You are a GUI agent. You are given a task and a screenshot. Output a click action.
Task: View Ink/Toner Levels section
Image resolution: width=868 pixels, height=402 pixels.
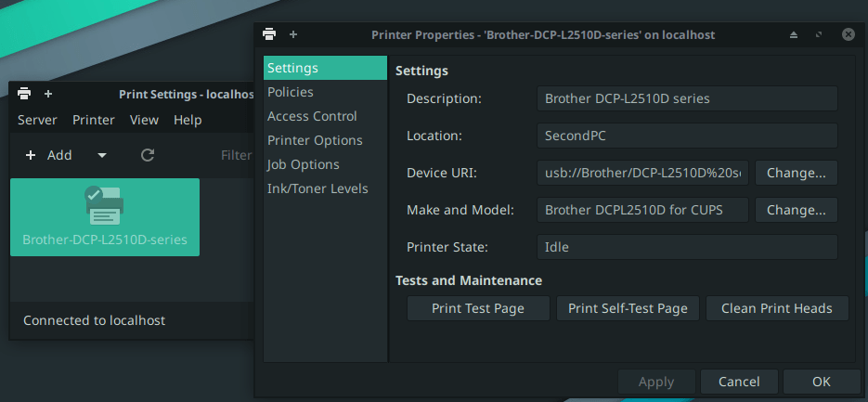(325, 188)
